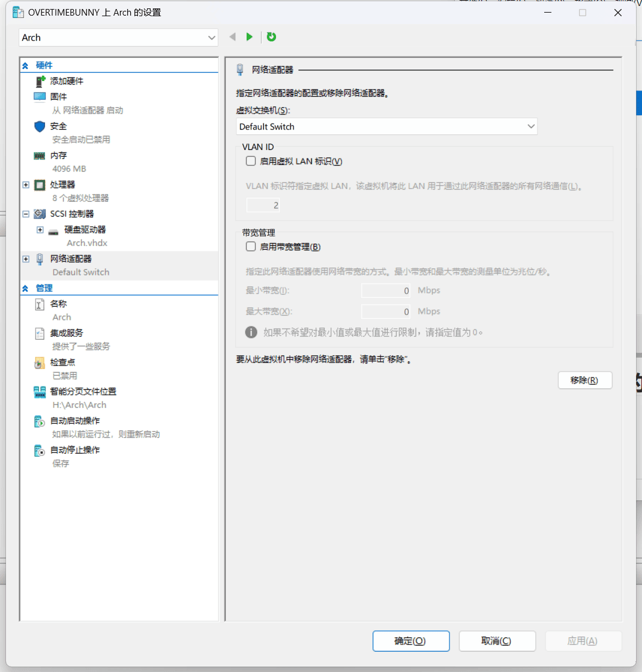Click the green start arrow in toolbar
The height and width of the screenshot is (672, 642).
pyautogui.click(x=250, y=37)
